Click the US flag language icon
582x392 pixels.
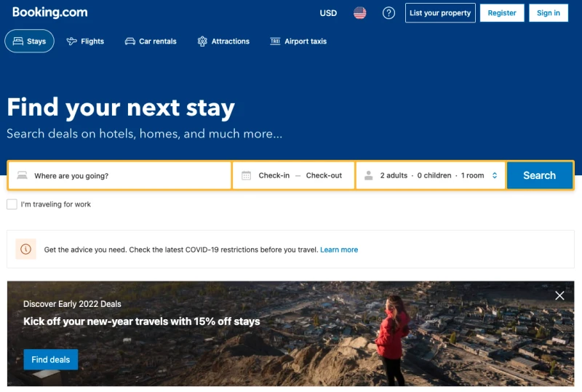click(x=359, y=13)
